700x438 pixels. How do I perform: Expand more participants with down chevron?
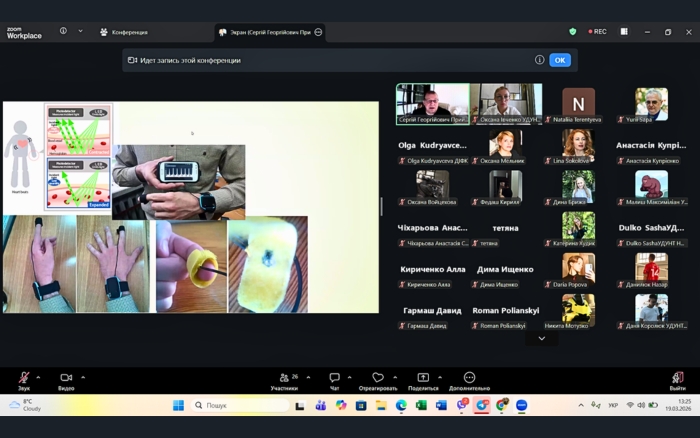click(542, 338)
